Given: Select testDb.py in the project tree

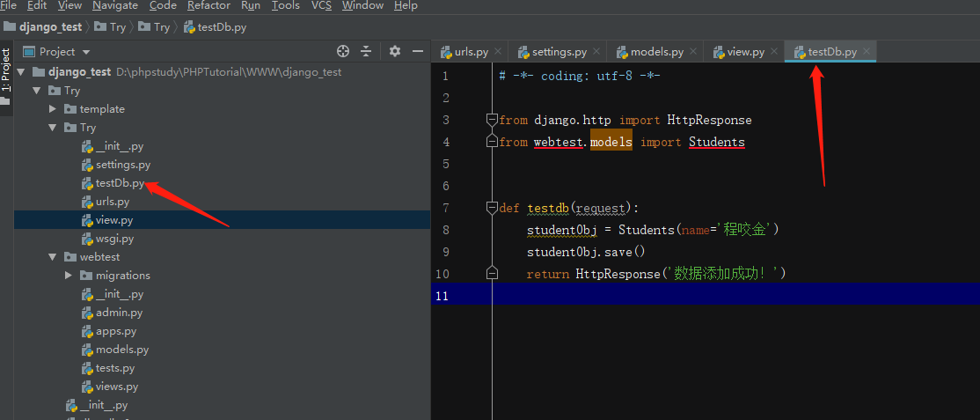Looking at the screenshot, I should point(120,183).
